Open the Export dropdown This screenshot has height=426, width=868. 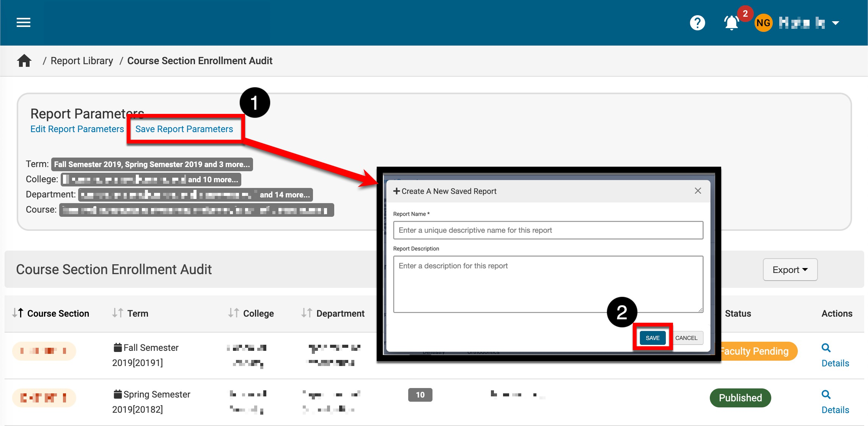[790, 270]
